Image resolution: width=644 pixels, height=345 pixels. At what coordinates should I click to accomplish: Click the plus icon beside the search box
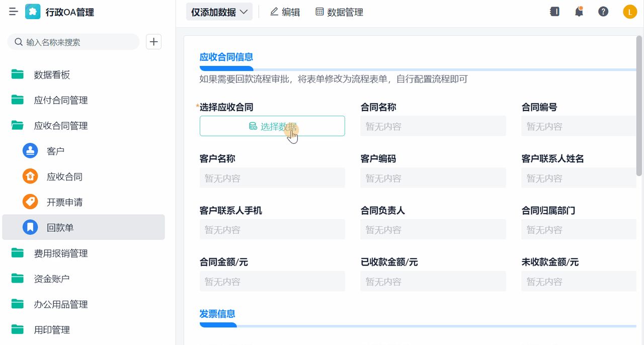[153, 42]
